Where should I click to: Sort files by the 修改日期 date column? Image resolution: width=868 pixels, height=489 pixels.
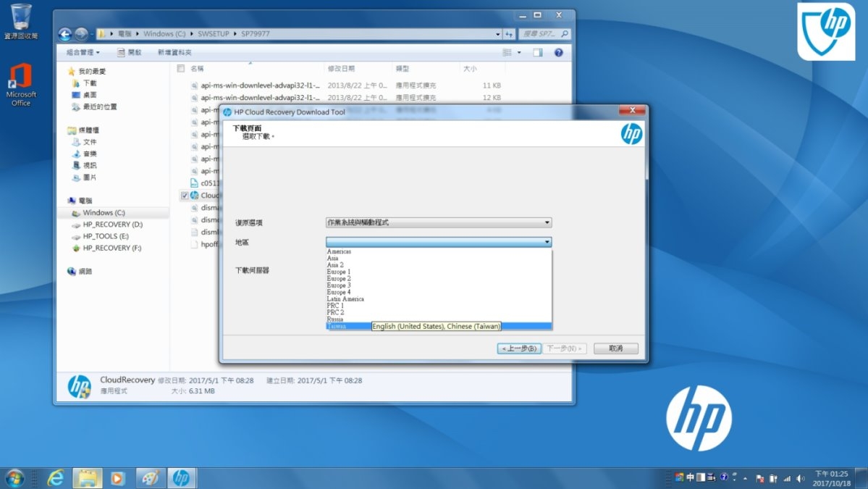(341, 69)
